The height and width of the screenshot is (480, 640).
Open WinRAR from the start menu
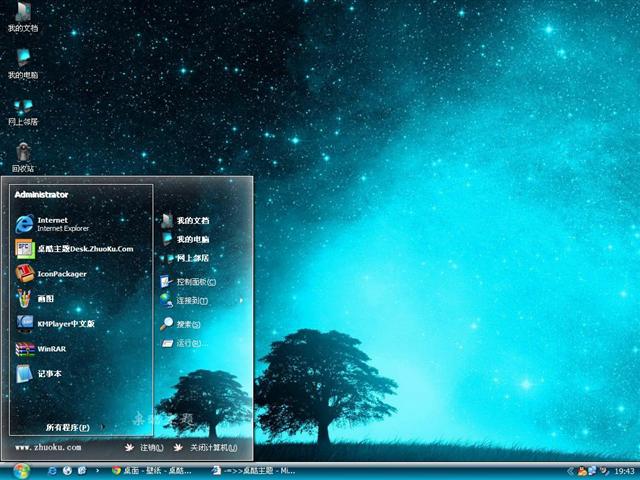click(x=41, y=349)
